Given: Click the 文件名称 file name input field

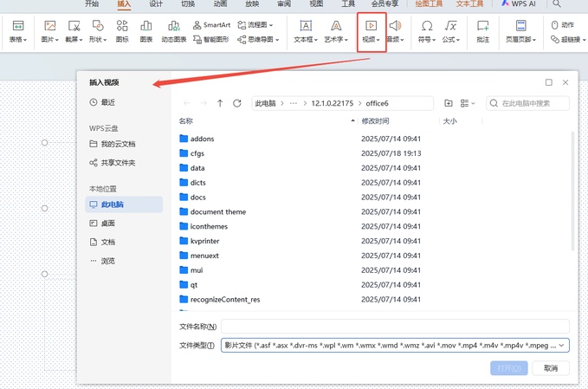Looking at the screenshot, I should point(394,327).
